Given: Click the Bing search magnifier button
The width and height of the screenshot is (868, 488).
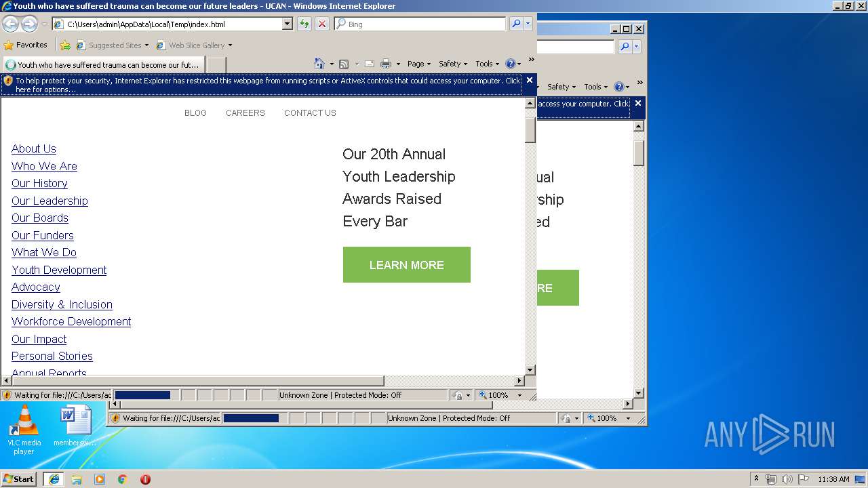Looking at the screenshot, I should pyautogui.click(x=516, y=24).
